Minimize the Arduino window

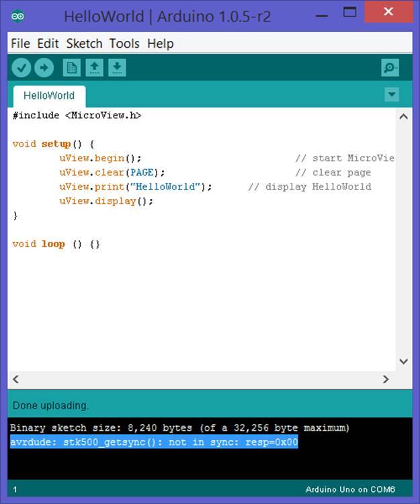point(322,14)
